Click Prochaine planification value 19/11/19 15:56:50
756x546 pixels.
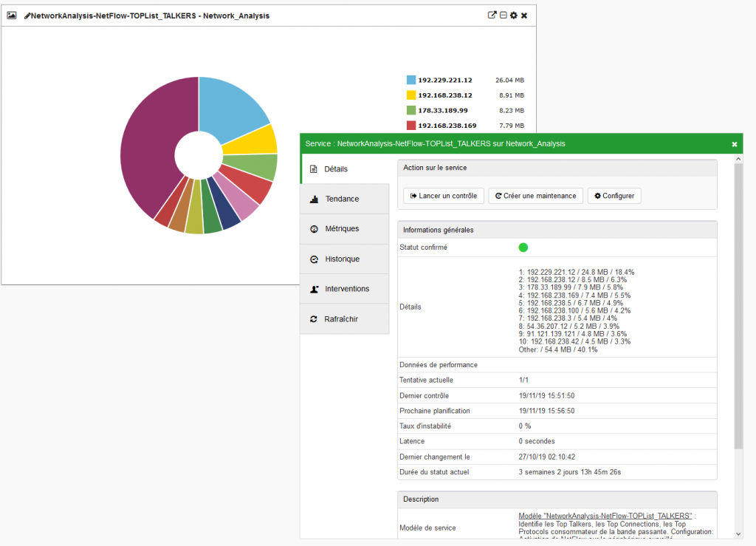[x=546, y=411]
